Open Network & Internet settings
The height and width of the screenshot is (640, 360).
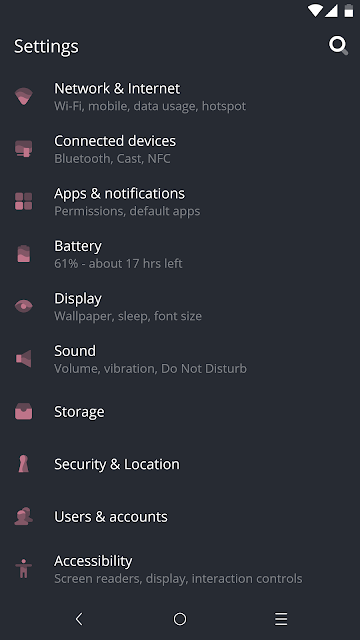click(180, 97)
